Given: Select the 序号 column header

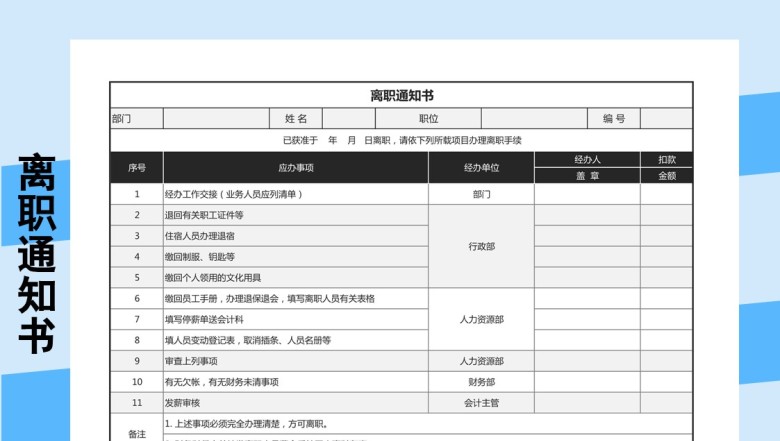Looking at the screenshot, I should pos(137,168).
